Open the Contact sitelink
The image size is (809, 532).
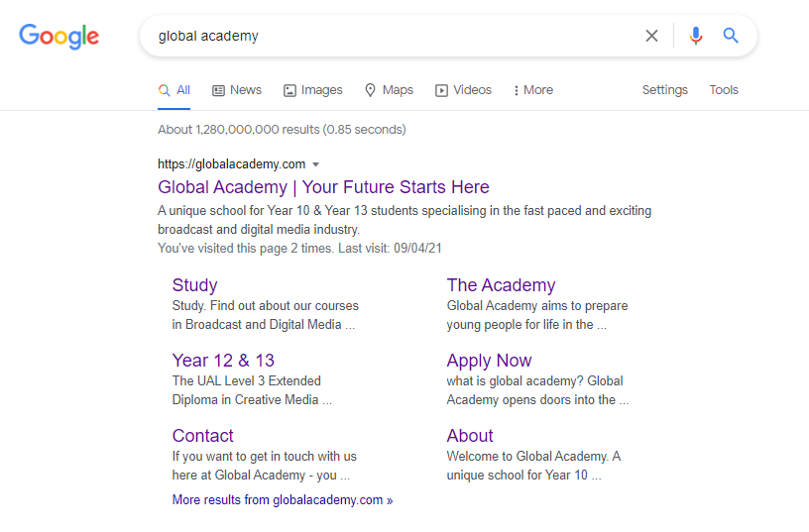pos(202,436)
